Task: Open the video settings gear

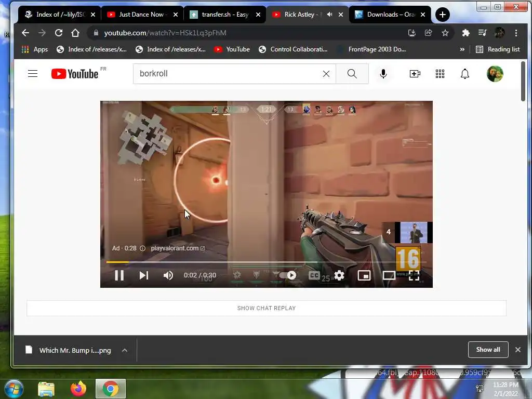Action: tap(339, 275)
